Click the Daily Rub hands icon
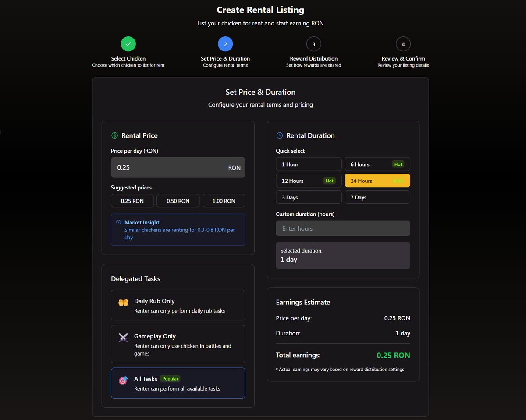Viewport: 526px width, 420px height. (123, 303)
